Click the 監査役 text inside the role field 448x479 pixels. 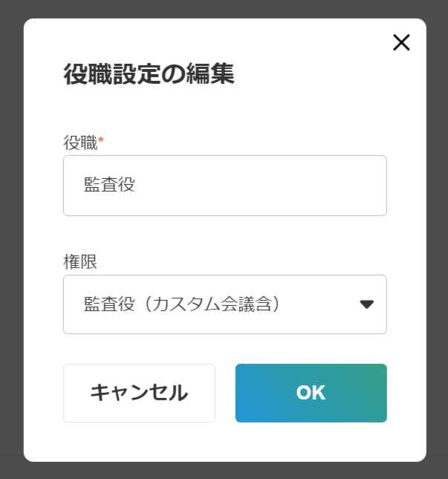109,186
